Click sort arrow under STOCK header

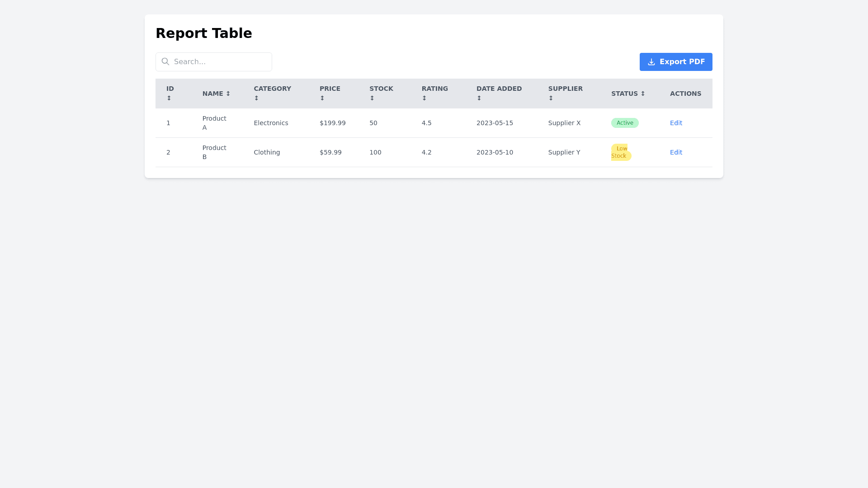click(x=372, y=98)
